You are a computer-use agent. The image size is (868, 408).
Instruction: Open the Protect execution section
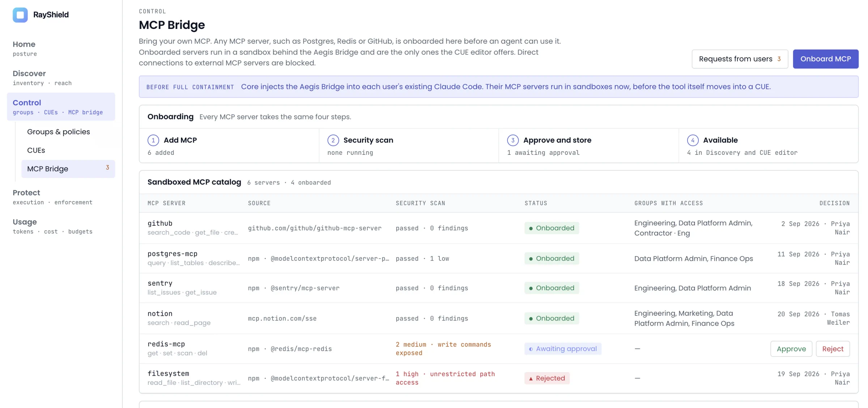point(52,197)
